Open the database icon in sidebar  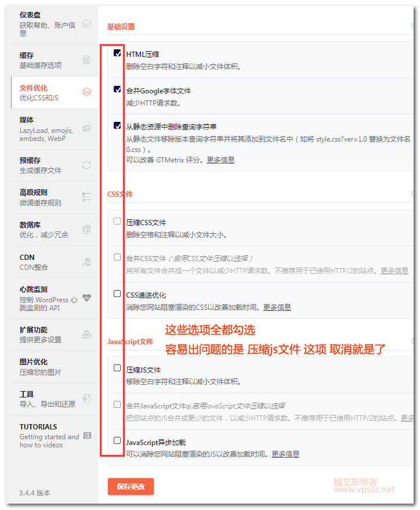(x=86, y=229)
